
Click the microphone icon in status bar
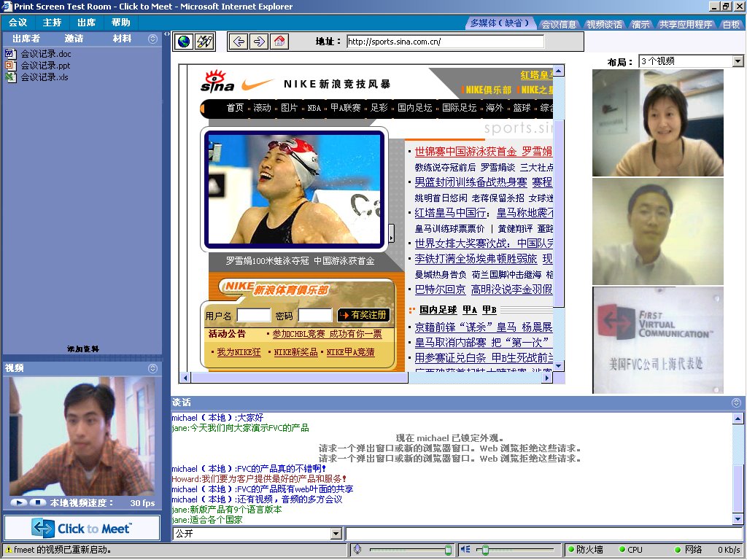point(357,550)
